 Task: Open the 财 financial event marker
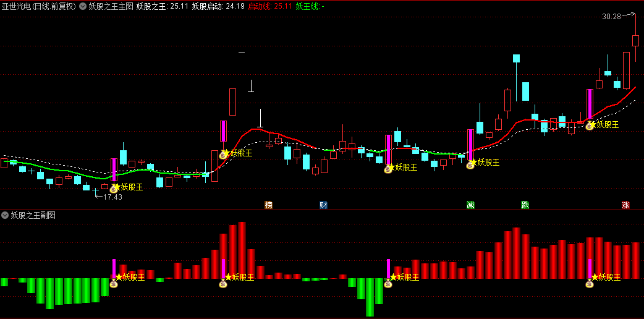tap(324, 205)
